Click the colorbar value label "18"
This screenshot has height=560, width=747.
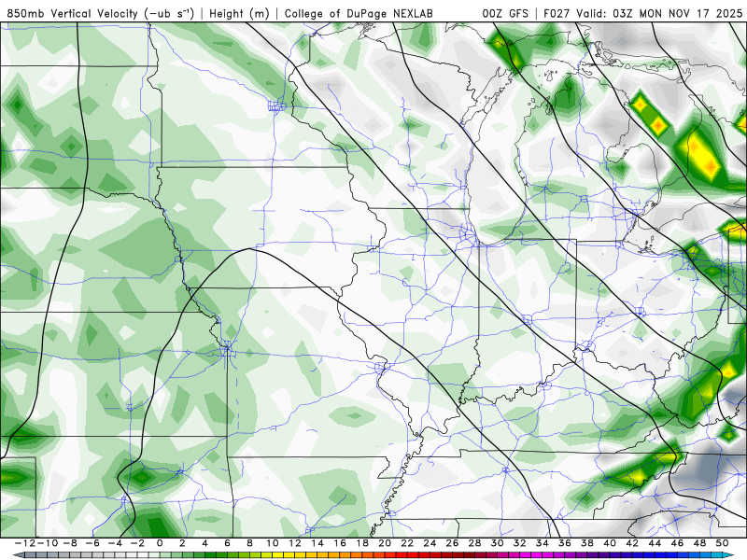pos(362,543)
